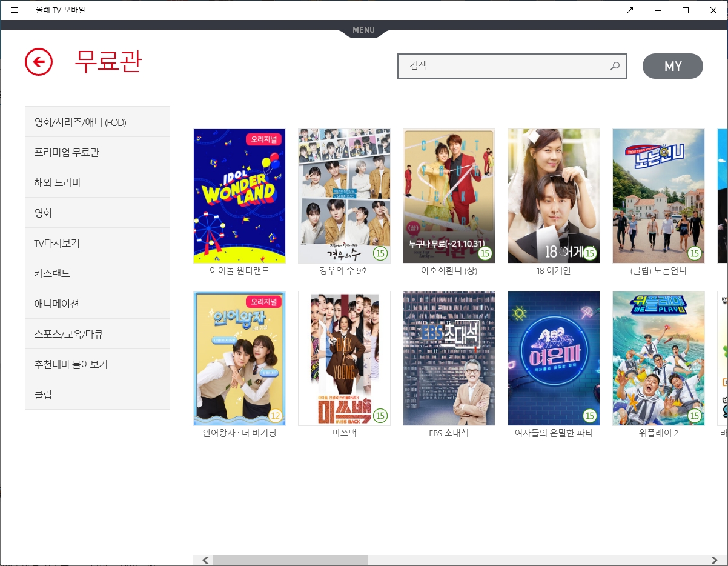Open 추천테마 몰아보기 category
The height and width of the screenshot is (566, 728).
98,364
